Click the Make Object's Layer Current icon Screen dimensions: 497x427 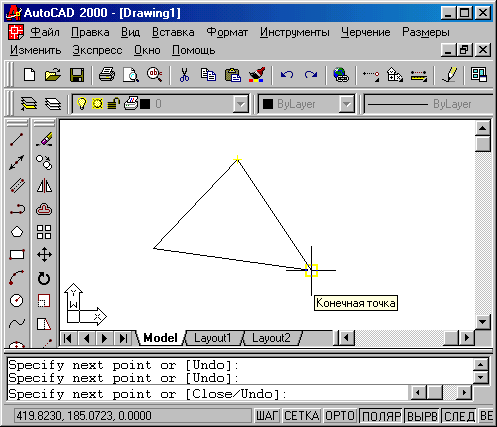[29, 104]
